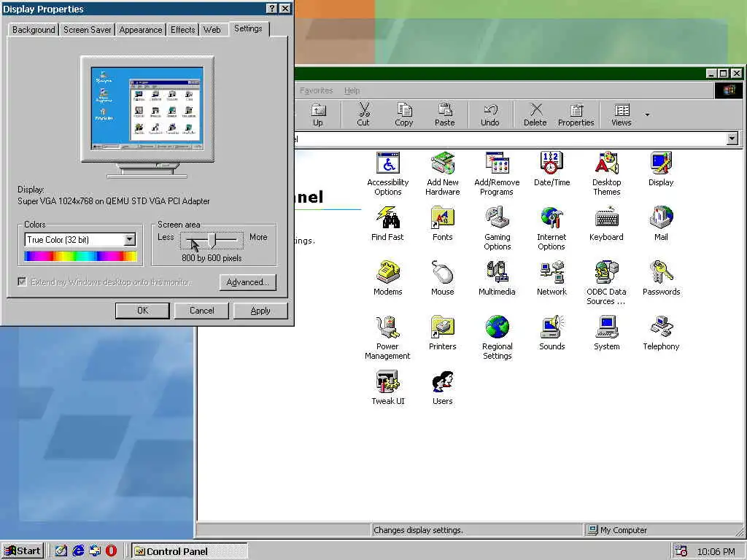Open Find Fast icon
Viewport: 747px width, 560px height.
pyautogui.click(x=387, y=223)
